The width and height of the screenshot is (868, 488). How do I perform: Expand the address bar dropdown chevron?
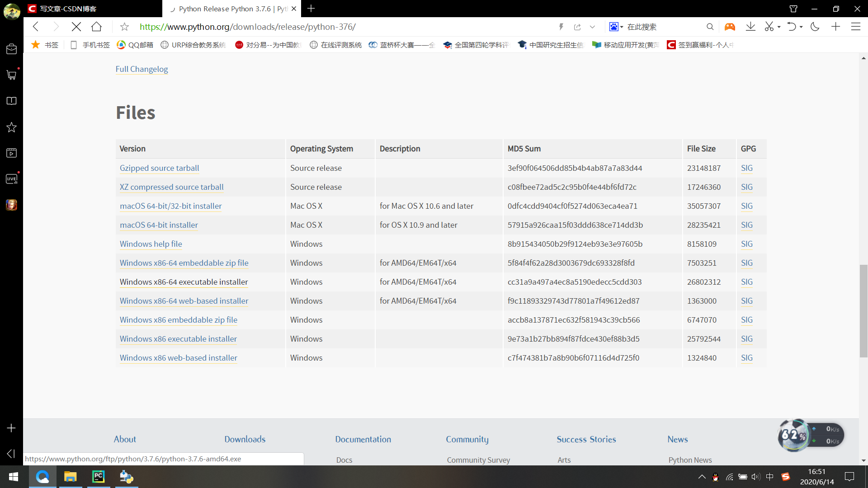tap(592, 27)
